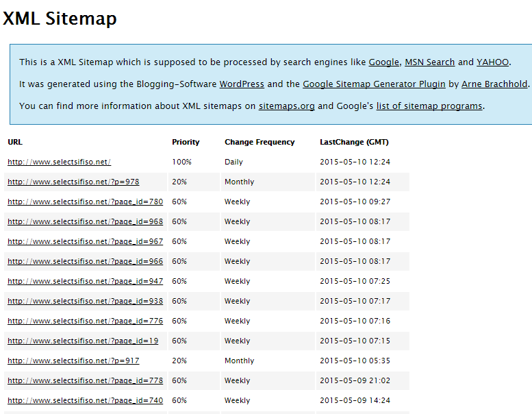Image resolution: width=532 pixels, height=414 pixels.
Task: Click the page_id=776 link
Action: pos(85,321)
